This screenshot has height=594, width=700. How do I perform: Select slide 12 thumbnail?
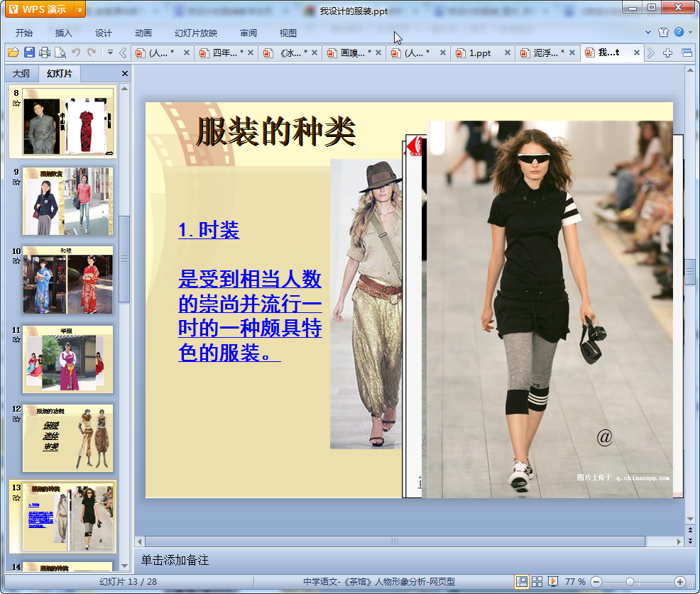pyautogui.click(x=67, y=439)
